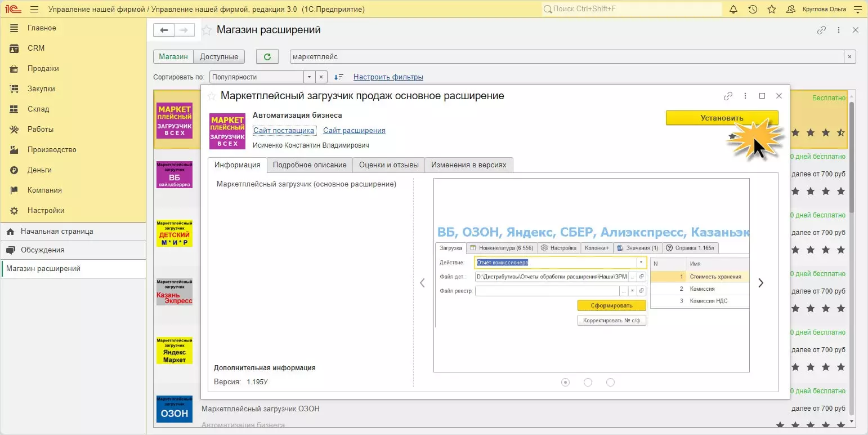This screenshot has height=435, width=868.
Task: Open the Обсуждения panel
Action: pyautogui.click(x=73, y=250)
